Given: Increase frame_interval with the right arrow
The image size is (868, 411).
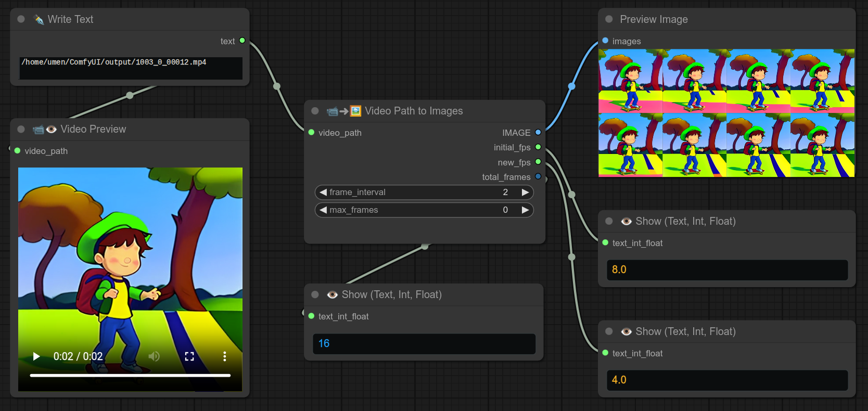Looking at the screenshot, I should [x=525, y=192].
